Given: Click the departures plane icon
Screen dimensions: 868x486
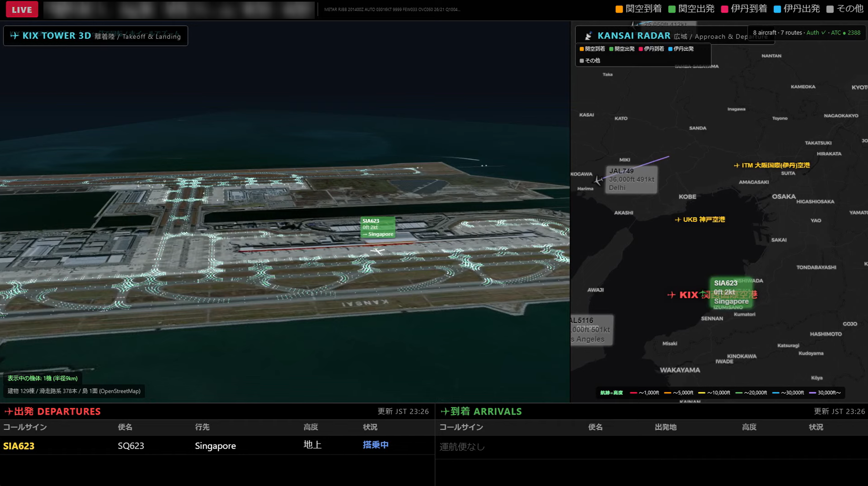Looking at the screenshot, I should [9, 411].
